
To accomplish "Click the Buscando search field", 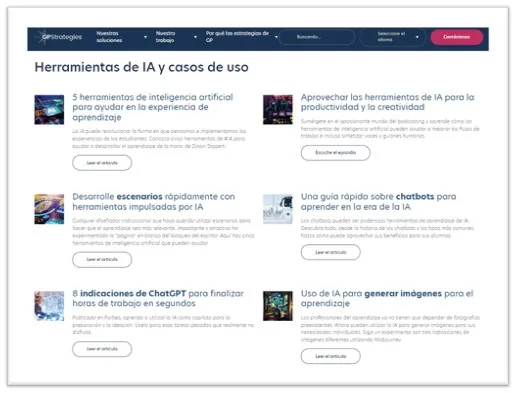I will pos(317,37).
